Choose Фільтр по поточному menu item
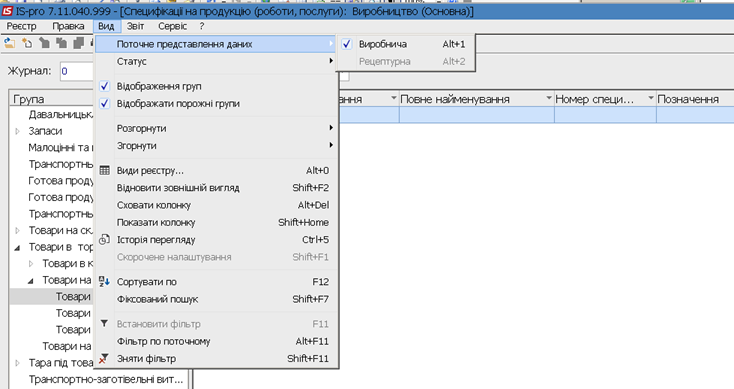Image resolution: width=734 pixels, height=389 pixels. click(x=216, y=341)
